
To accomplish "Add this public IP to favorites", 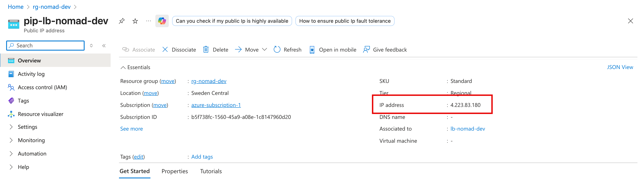I will 135,21.
